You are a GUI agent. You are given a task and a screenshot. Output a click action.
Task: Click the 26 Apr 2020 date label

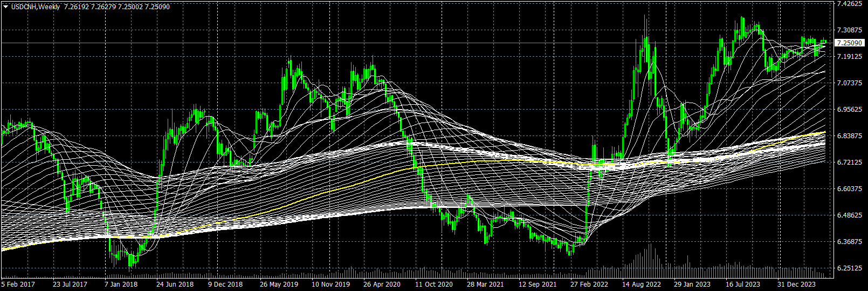pyautogui.click(x=382, y=284)
